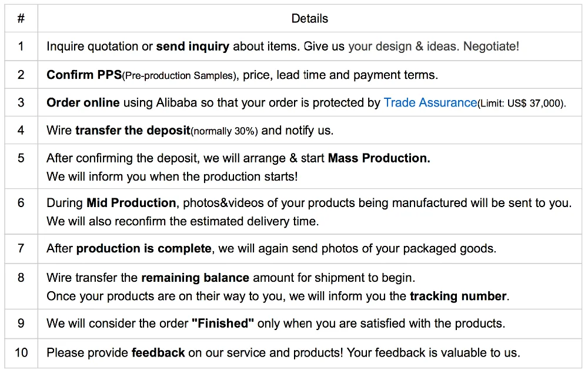Image resolution: width=588 pixels, height=373 pixels.
Task: Click the 'tracking number' bold text
Action: click(x=458, y=296)
